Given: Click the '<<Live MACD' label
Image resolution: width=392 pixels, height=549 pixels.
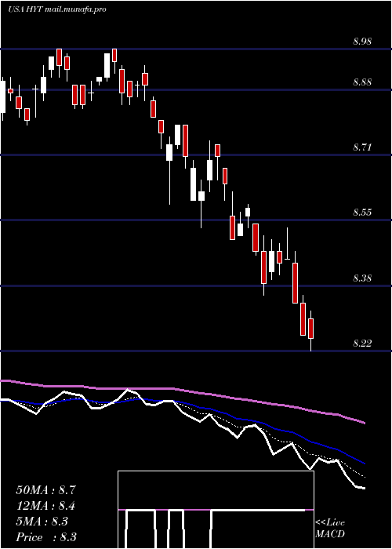Looking at the screenshot, I should point(330,528).
